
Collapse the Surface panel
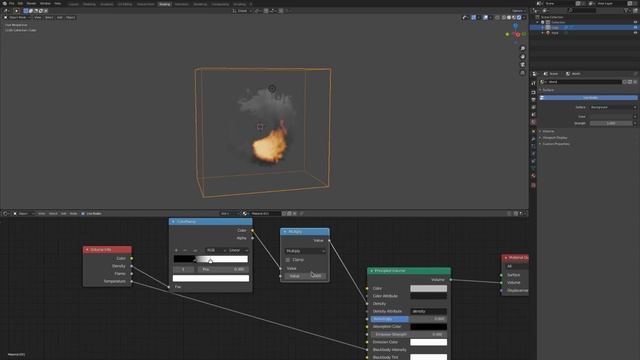pos(548,90)
